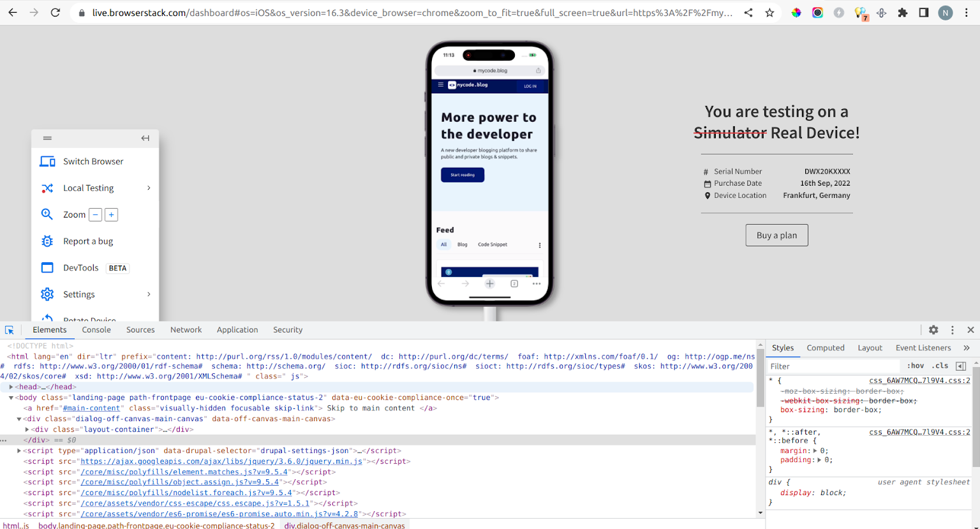Open Chrome three-dot menu
Image resolution: width=980 pixels, height=529 pixels.
pyautogui.click(x=967, y=13)
